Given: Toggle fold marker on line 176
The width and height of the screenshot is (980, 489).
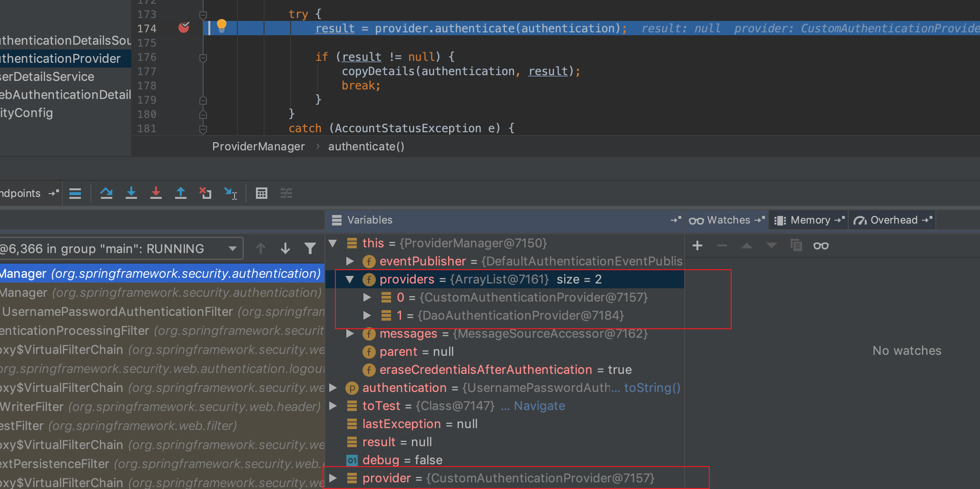Looking at the screenshot, I should tap(203, 58).
